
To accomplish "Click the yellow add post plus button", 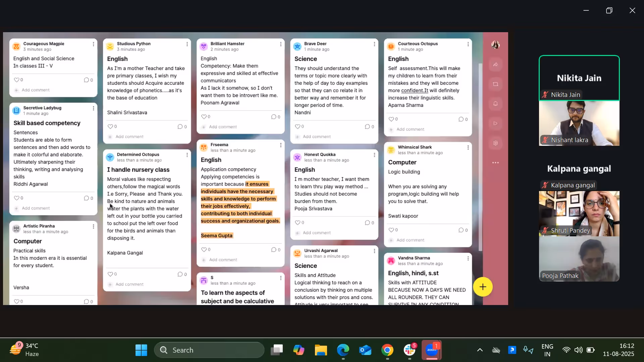I will click(x=483, y=287).
